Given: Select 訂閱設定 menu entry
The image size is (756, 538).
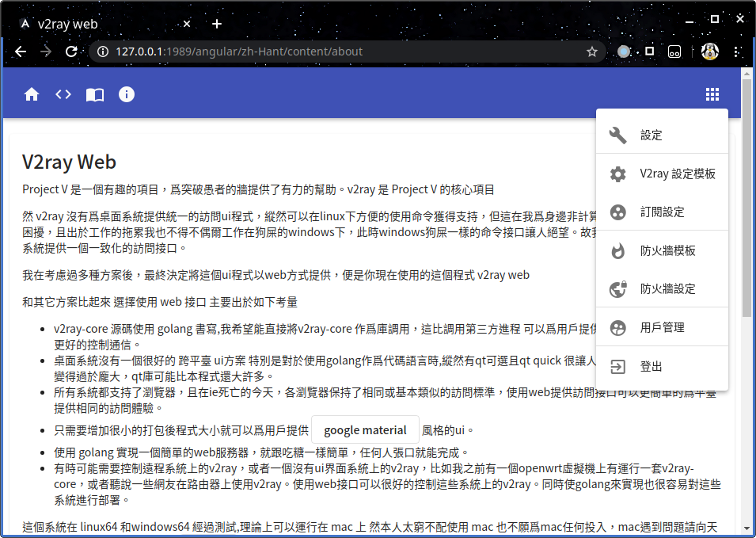Looking at the screenshot, I should [662, 212].
